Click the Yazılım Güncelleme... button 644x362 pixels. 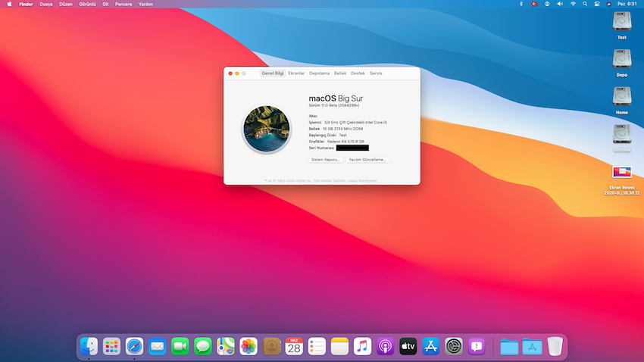367,160
